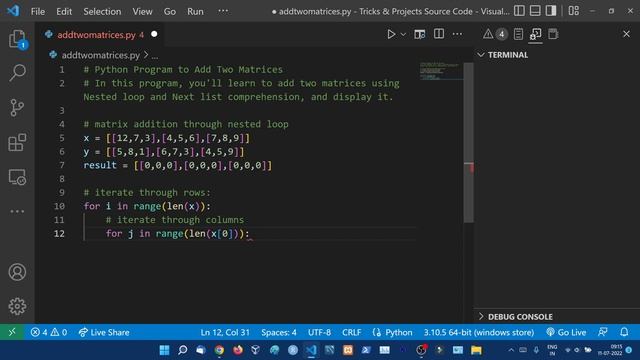Switch to the Debug Console panel icon tab
Image resolution: width=640 pixels, height=360 pixels.
(536, 34)
